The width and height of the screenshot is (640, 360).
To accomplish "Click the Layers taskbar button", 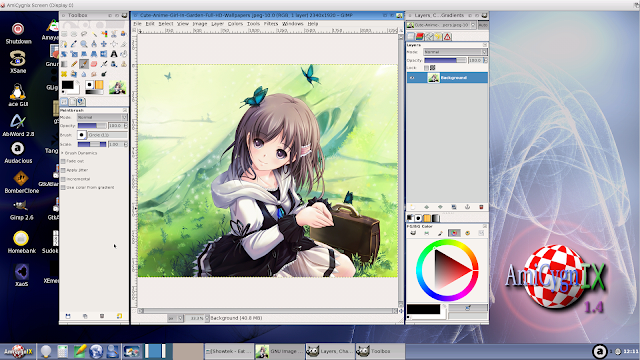I will point(330,351).
